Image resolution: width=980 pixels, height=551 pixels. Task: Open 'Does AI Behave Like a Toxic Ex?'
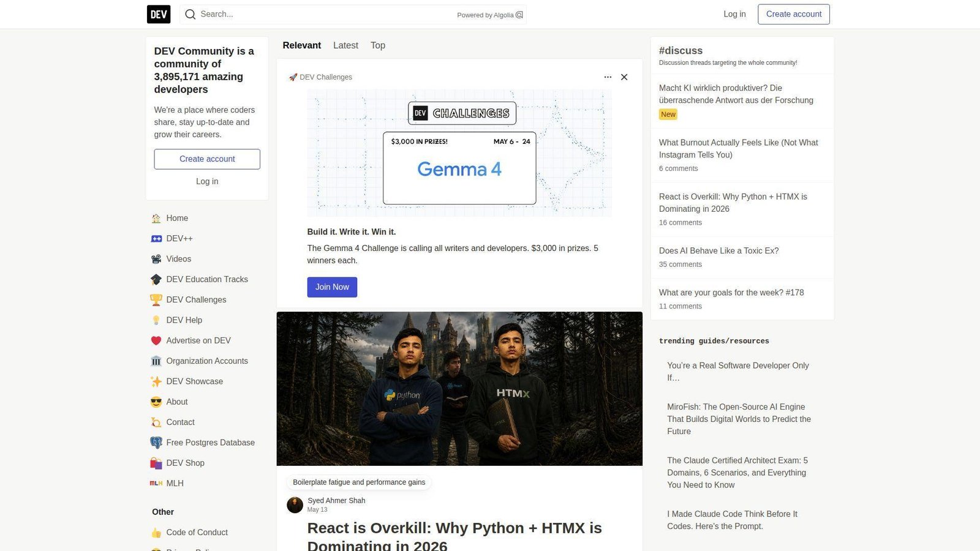(x=719, y=251)
